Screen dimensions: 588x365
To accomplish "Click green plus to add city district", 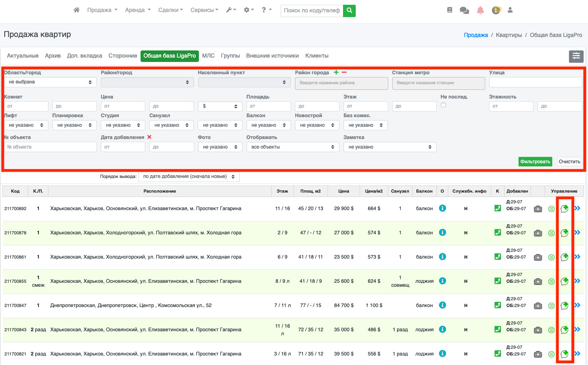I will pyautogui.click(x=336, y=72).
